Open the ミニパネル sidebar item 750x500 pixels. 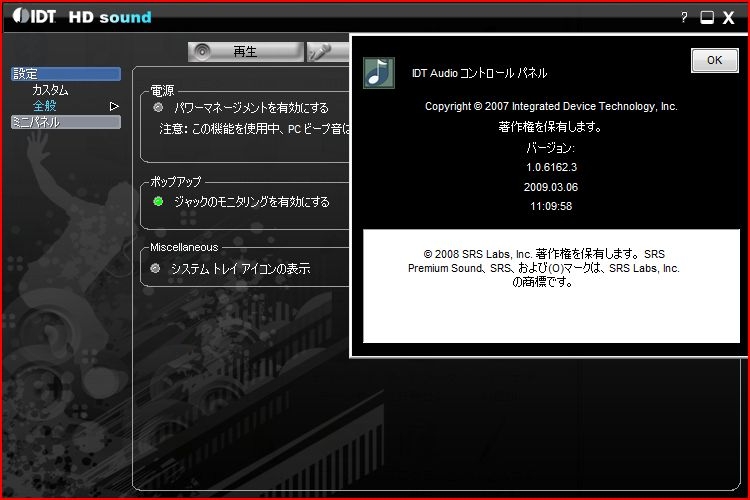point(66,122)
